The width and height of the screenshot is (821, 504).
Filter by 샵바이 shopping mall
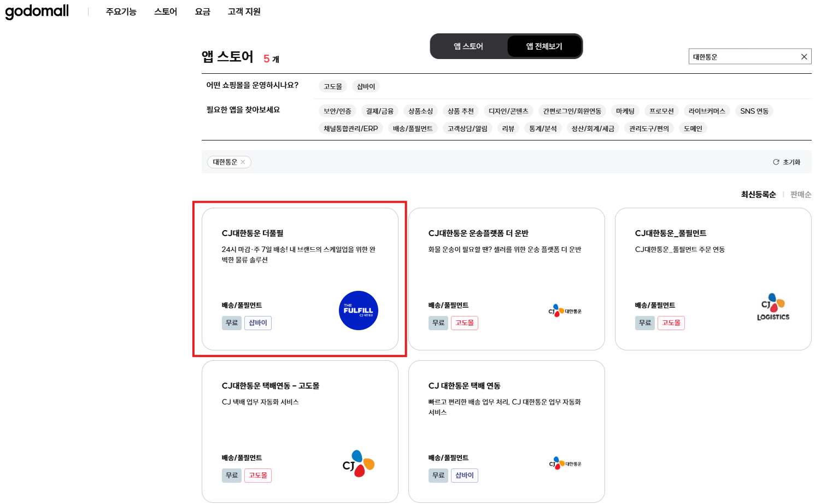coord(366,86)
